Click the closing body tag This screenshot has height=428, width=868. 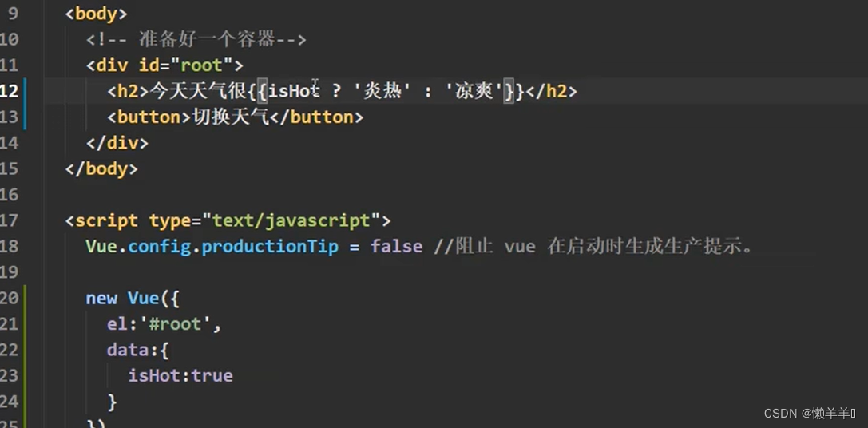[101, 168]
